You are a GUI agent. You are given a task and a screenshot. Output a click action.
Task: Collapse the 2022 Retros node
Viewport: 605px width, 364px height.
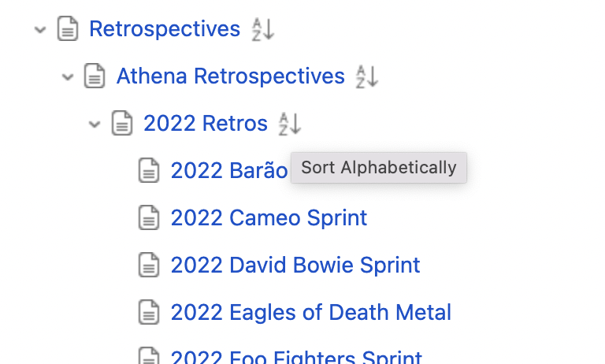(95, 124)
